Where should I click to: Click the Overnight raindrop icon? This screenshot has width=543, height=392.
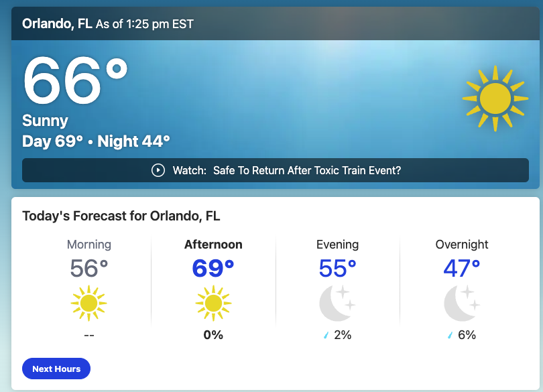click(450, 335)
